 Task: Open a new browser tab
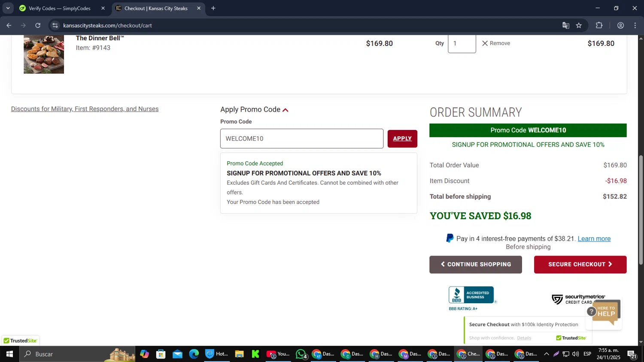coord(213,8)
